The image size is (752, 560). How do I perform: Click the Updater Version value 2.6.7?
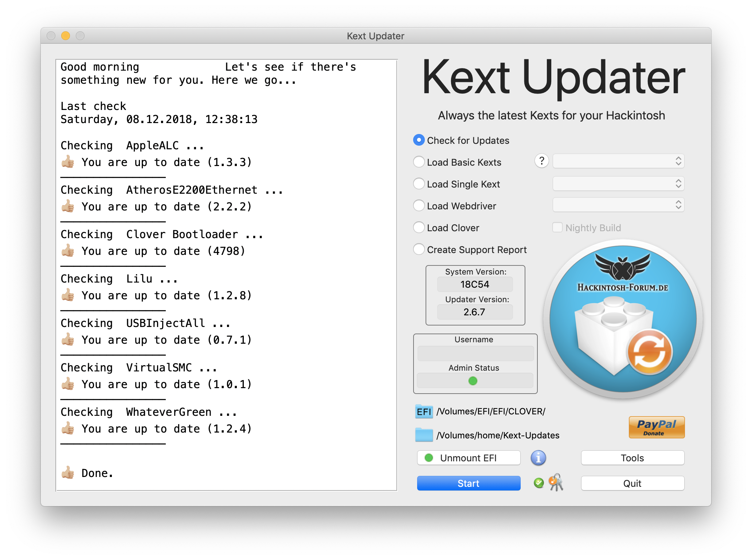click(475, 312)
